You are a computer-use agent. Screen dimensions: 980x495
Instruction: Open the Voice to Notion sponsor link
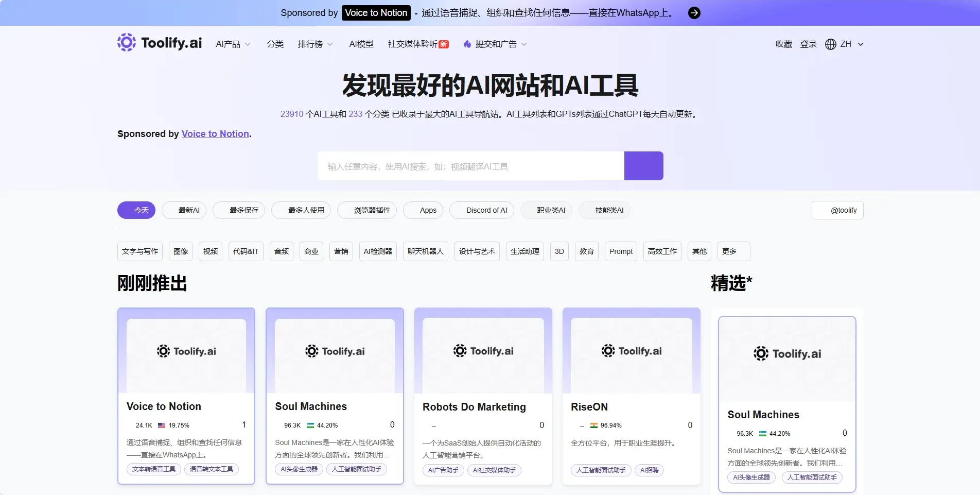[x=215, y=134]
